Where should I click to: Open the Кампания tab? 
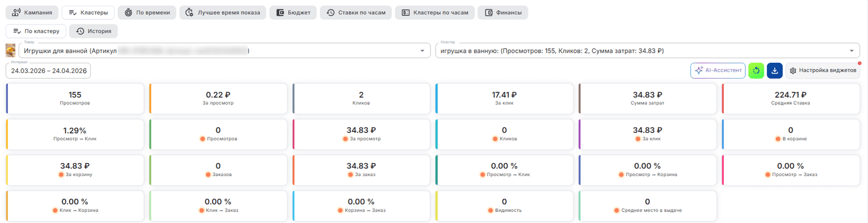(32, 12)
